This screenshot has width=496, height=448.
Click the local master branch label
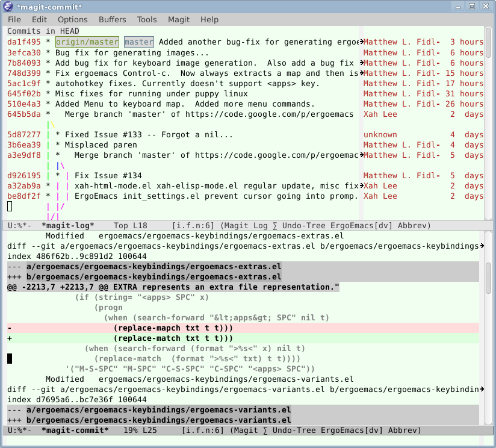[139, 42]
